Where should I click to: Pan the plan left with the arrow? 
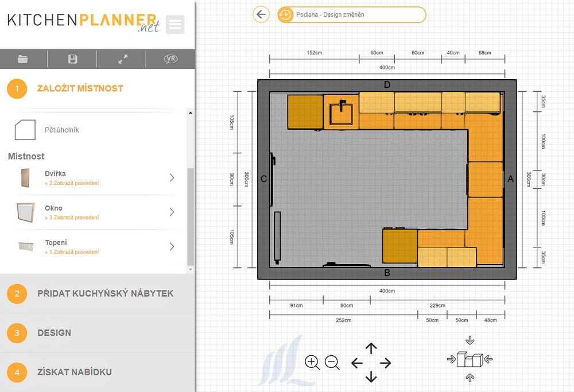[356, 363]
